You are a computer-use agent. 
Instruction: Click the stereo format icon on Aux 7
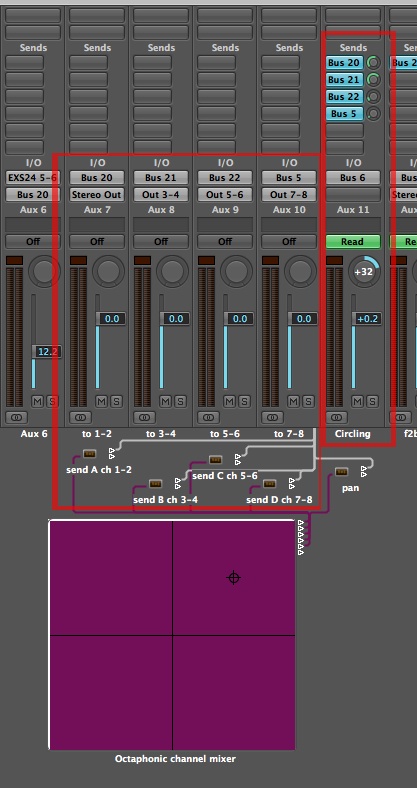click(80, 417)
